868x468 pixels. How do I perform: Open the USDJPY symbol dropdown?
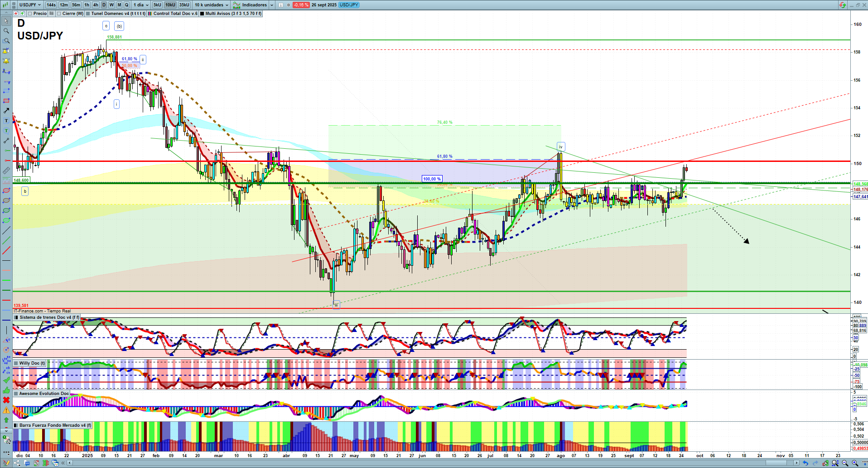coord(30,5)
